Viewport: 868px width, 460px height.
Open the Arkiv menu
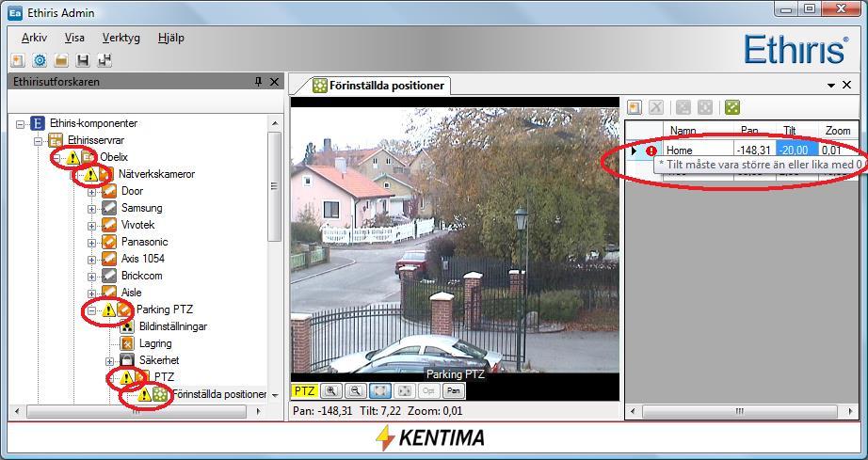coord(34,39)
